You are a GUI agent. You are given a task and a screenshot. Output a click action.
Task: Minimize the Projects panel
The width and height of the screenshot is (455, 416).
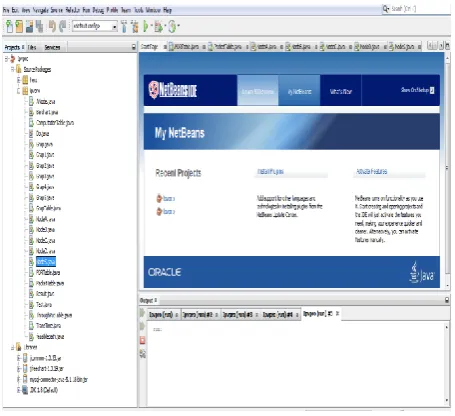[134, 47]
